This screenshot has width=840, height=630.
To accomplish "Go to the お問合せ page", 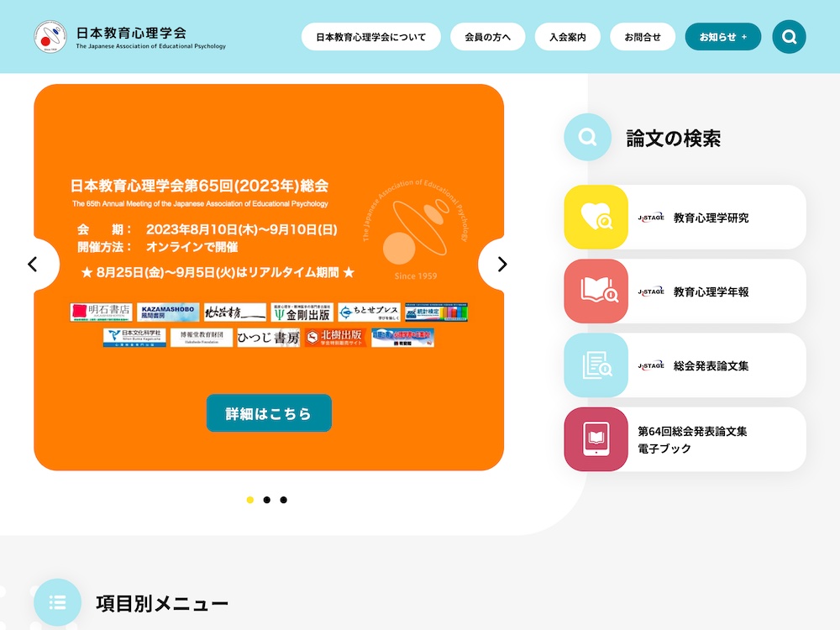I will [643, 37].
